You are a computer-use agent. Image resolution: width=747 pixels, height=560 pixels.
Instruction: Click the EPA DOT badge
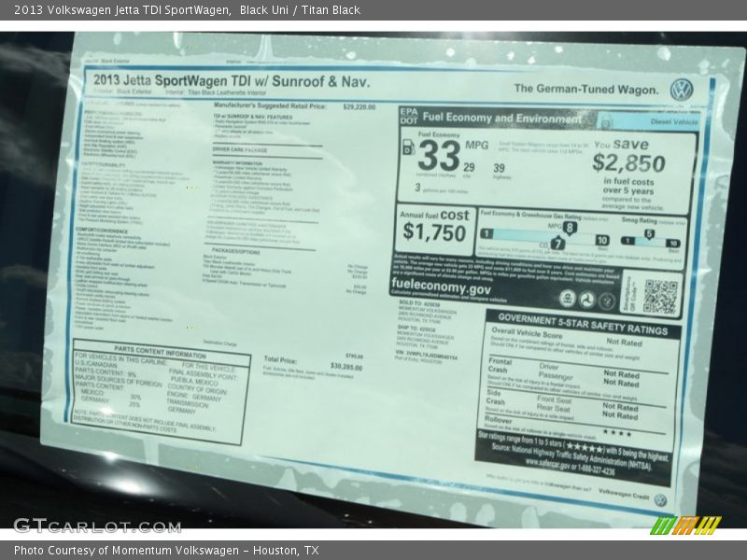[408, 115]
